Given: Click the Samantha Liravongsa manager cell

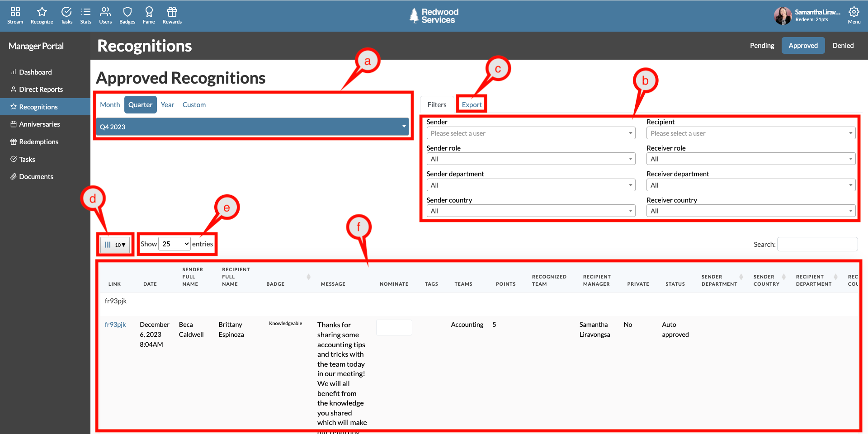Looking at the screenshot, I should pos(594,330).
